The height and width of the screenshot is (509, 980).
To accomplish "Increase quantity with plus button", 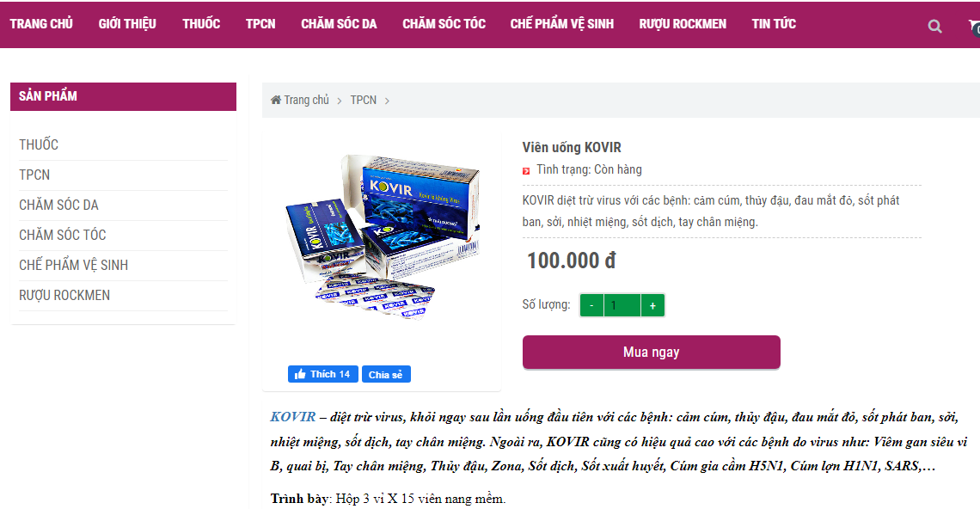I will [x=652, y=305].
